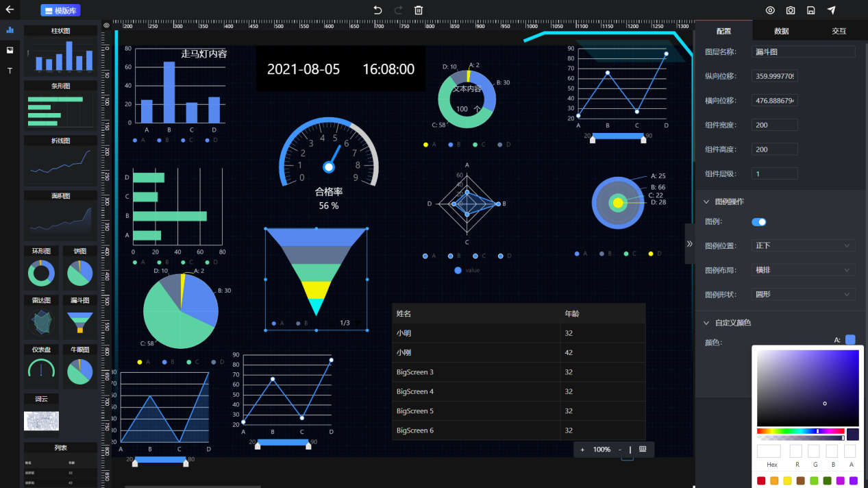
Task: Click the trash delete icon
Action: [419, 10]
